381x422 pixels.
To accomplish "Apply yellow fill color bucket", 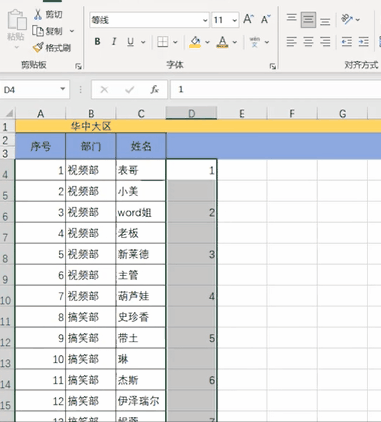I will (195, 42).
